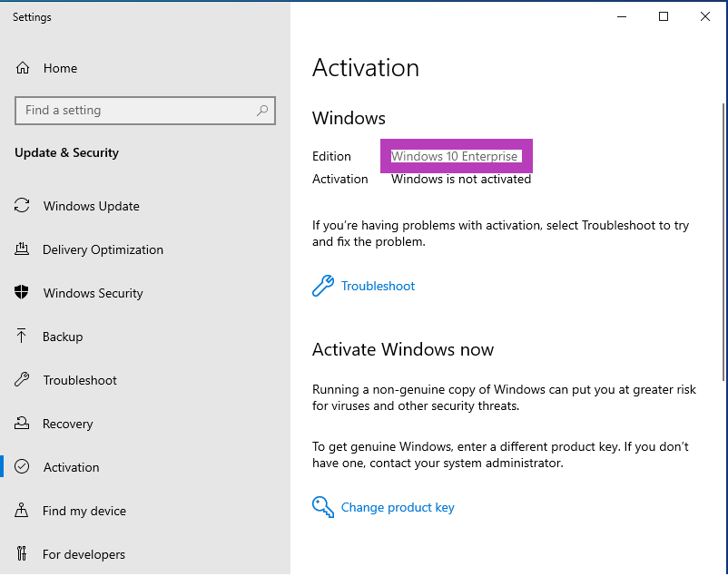Open Troubleshoot in the sidebar

(145, 380)
